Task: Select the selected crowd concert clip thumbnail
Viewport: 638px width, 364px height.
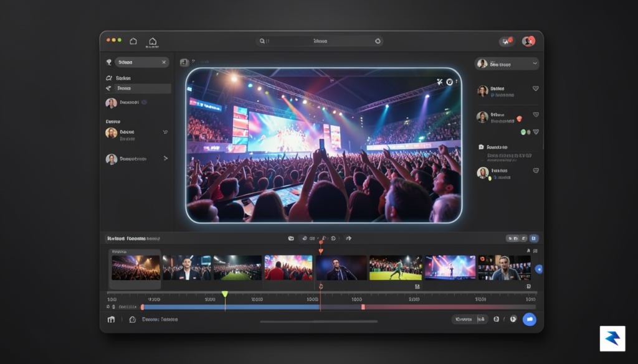Action: pos(135,268)
